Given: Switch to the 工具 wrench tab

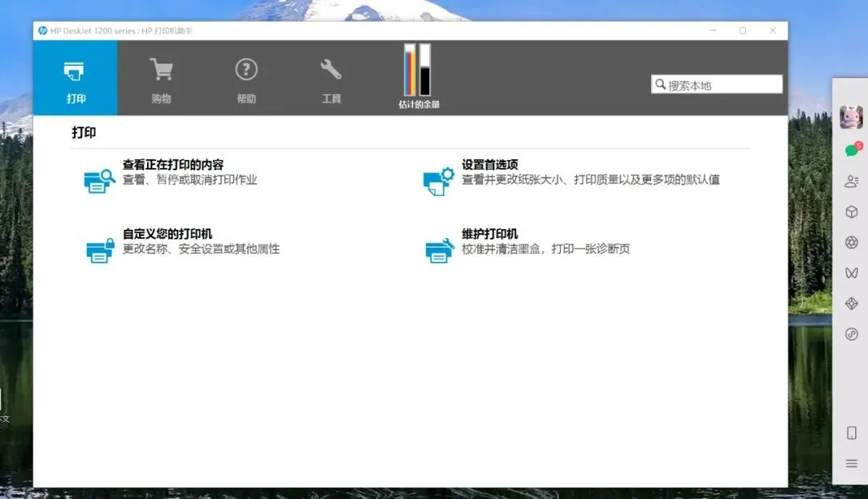Looking at the screenshot, I should [x=331, y=80].
